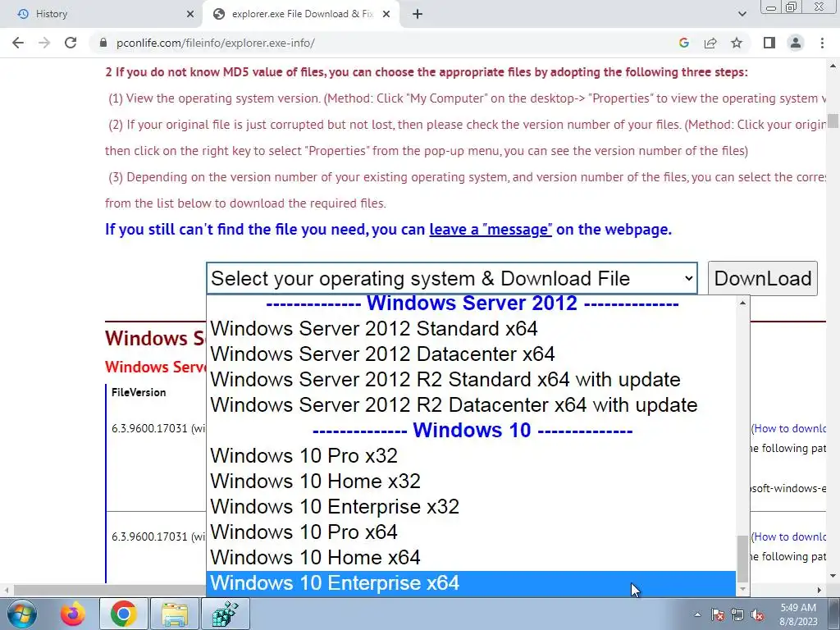Screen dimensions: 840x630
Task: Open the first "How to download" link
Action: 790,428
